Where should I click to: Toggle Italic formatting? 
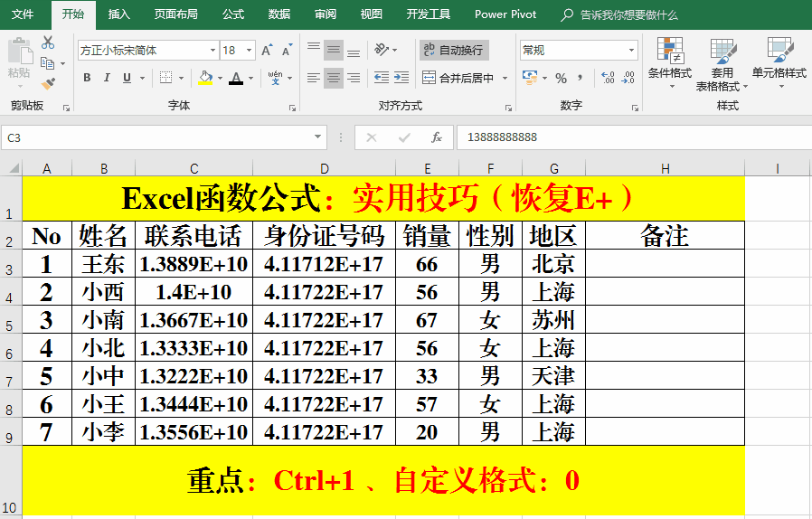click(107, 78)
